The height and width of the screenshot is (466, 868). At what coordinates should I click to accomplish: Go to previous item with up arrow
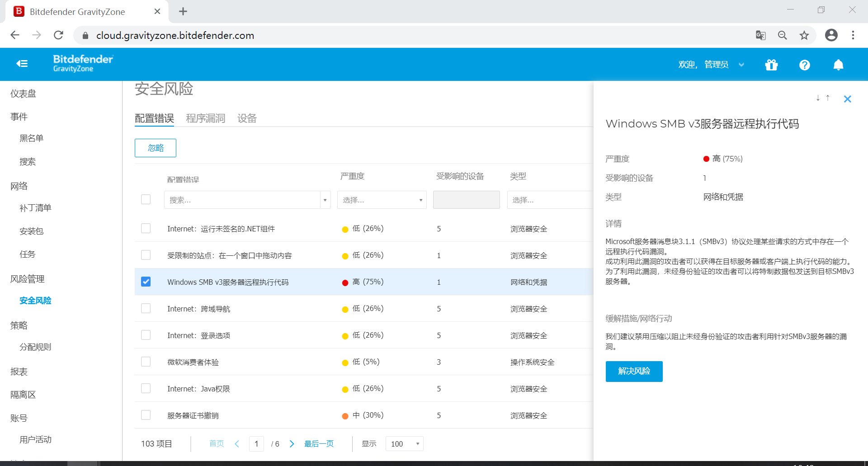click(828, 98)
